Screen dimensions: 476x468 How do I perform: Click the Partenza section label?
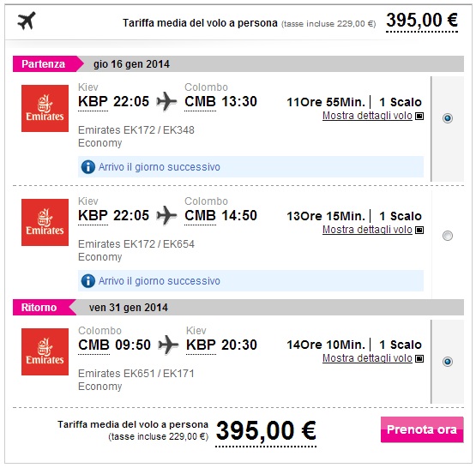(44, 64)
